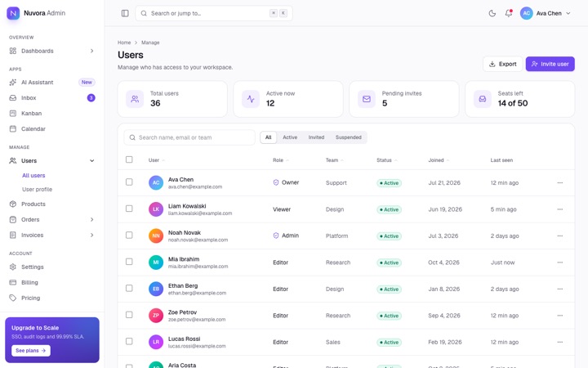
Task: Open AI Assistant from sidebar
Action: coord(51,83)
